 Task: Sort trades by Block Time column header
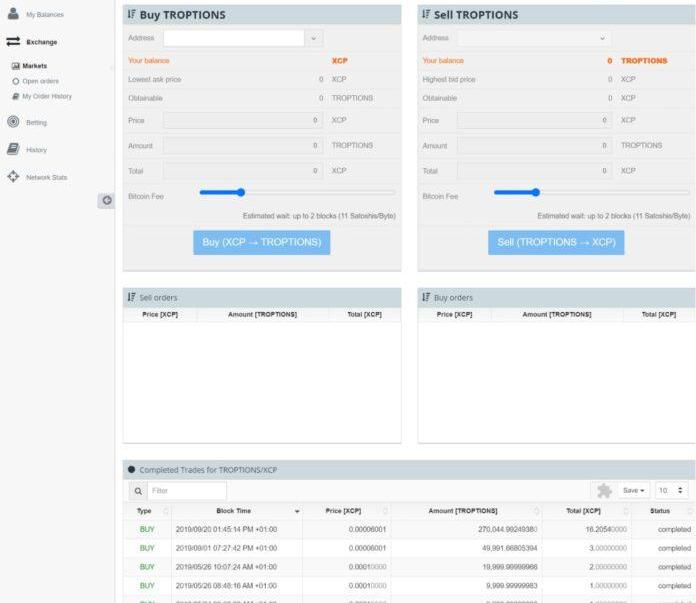233,511
